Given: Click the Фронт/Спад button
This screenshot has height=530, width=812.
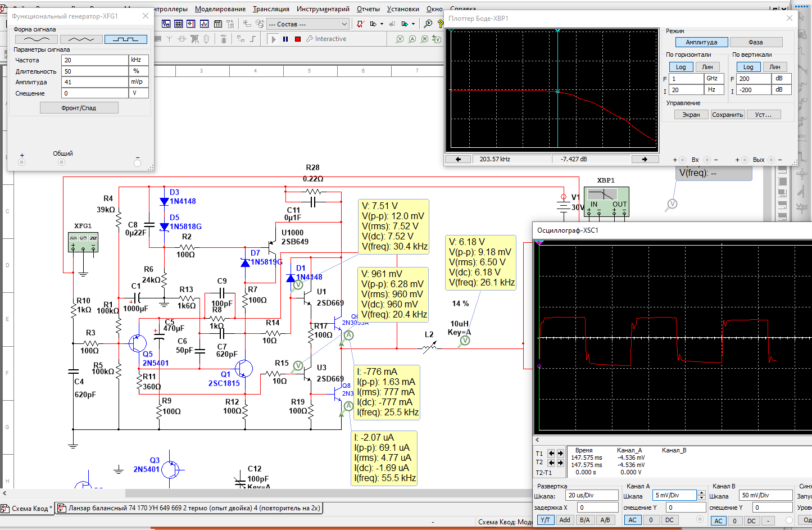Looking at the screenshot, I should [x=79, y=108].
